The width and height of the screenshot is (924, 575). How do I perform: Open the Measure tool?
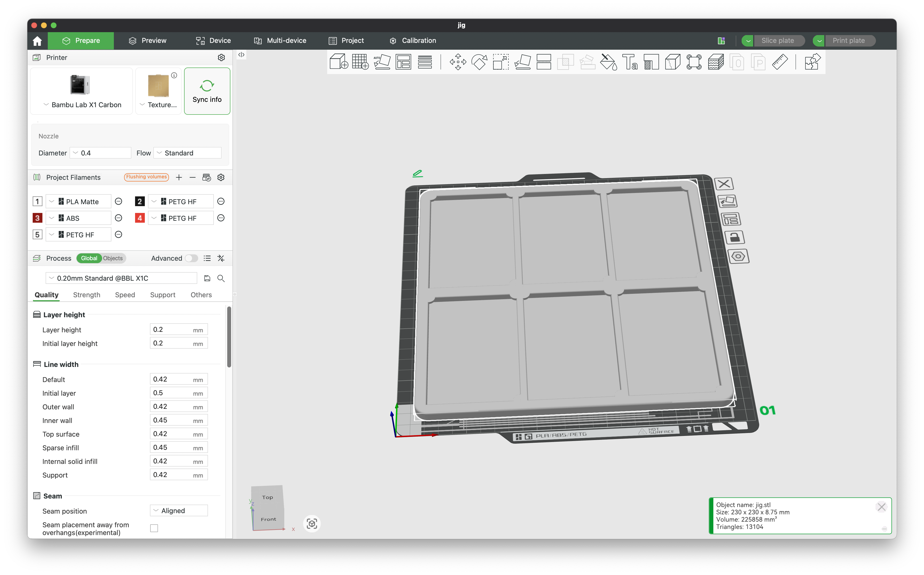coord(780,62)
